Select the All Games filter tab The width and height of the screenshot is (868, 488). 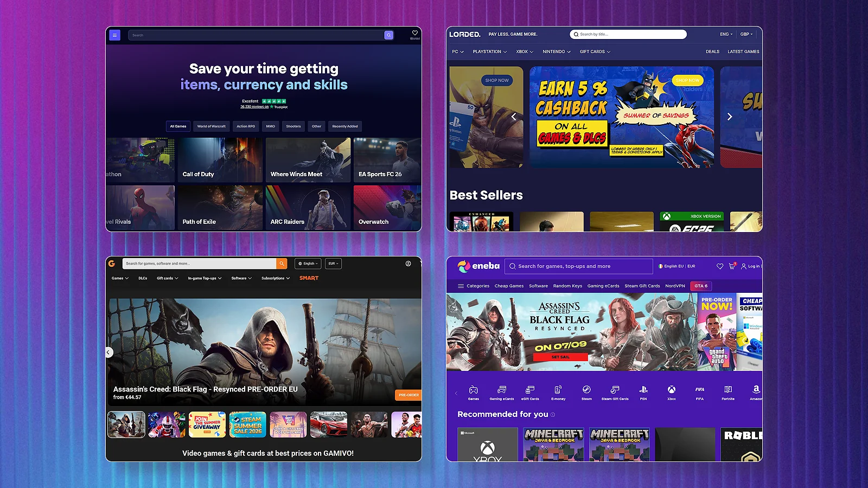pyautogui.click(x=178, y=126)
